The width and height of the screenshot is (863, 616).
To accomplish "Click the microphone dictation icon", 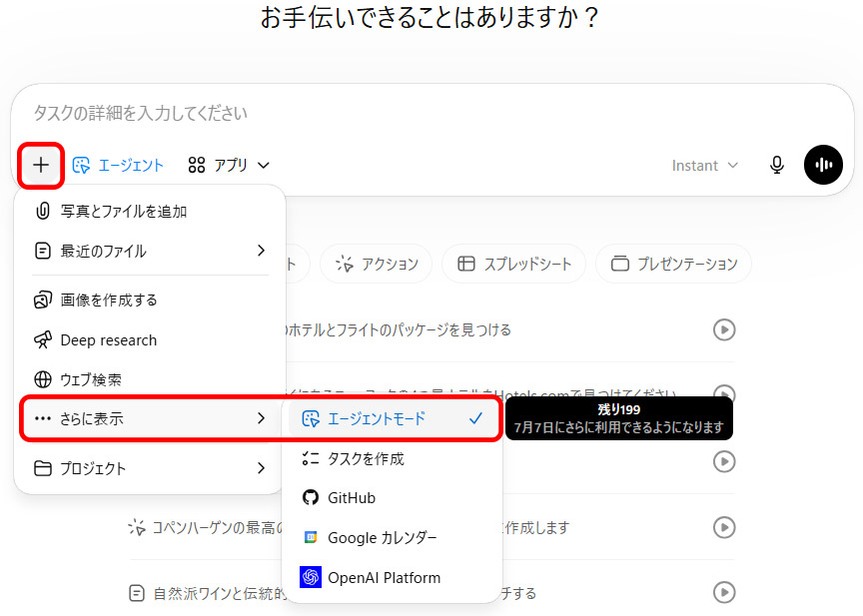I will tap(776, 165).
